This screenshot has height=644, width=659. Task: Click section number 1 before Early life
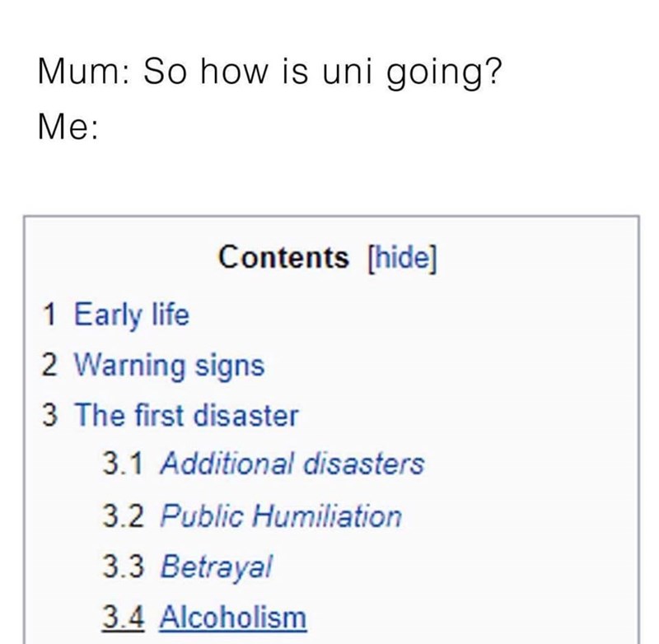(51, 313)
